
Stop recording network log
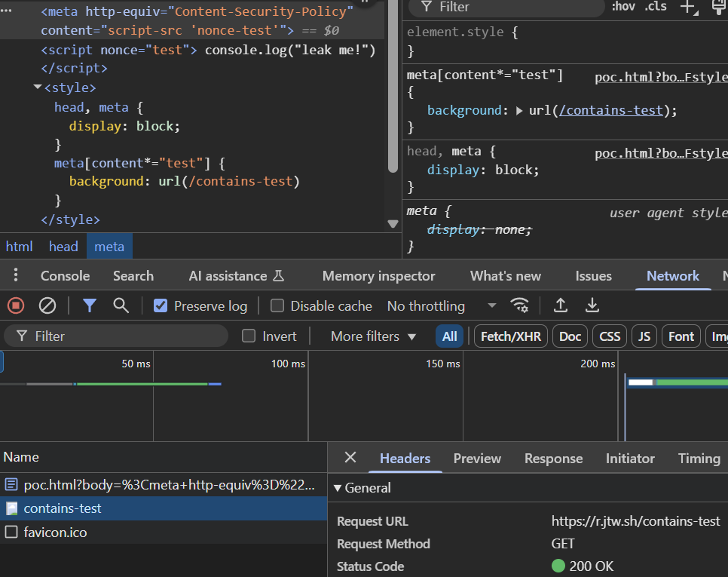pyautogui.click(x=16, y=305)
